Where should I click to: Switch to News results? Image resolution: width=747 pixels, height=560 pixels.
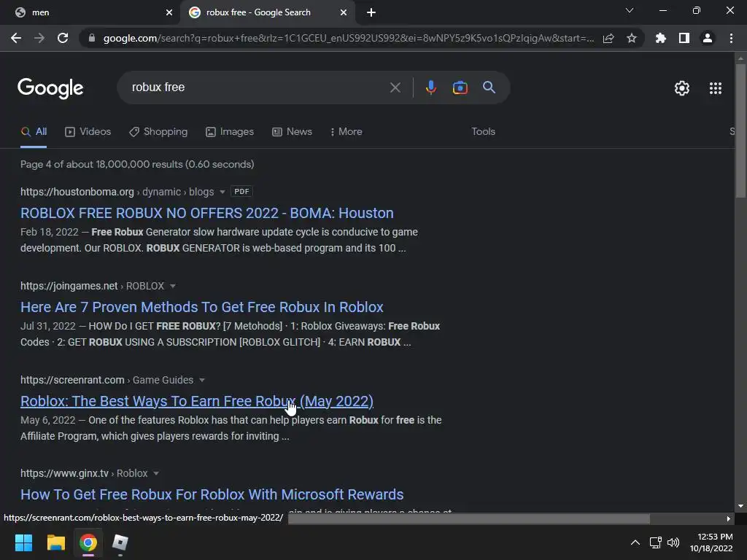pos(292,132)
